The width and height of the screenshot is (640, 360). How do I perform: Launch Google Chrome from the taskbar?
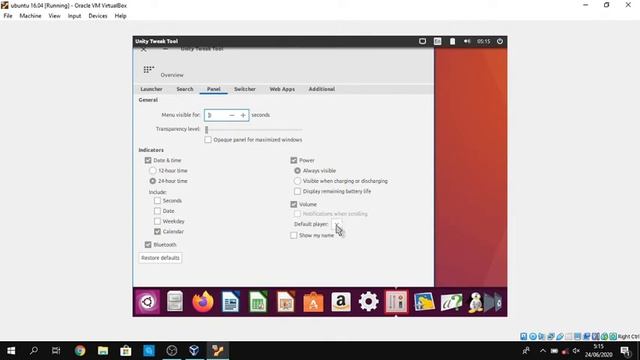[80, 351]
